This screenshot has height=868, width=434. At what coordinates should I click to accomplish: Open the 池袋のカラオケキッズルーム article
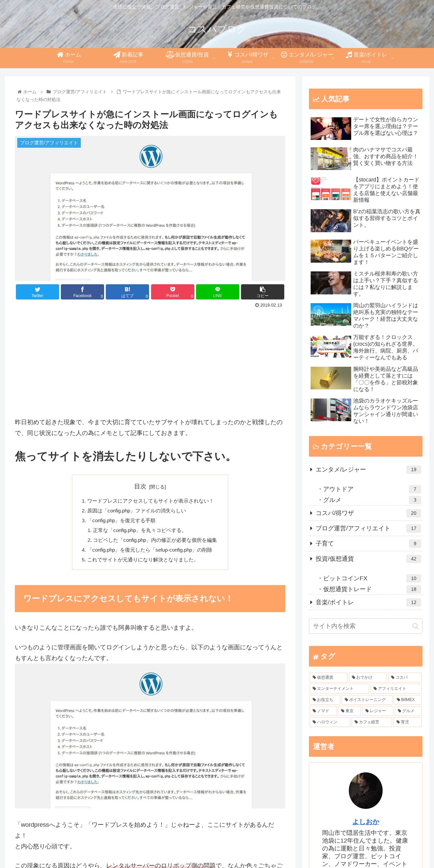[366, 411]
